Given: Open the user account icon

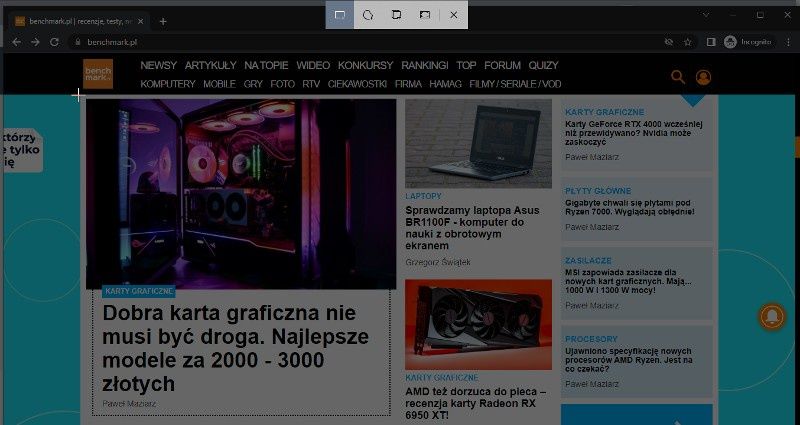Looking at the screenshot, I should pos(703,77).
